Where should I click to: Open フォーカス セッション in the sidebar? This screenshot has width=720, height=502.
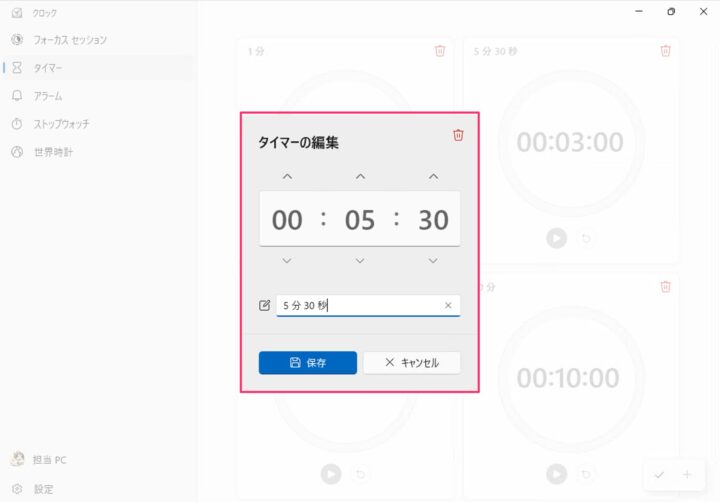(x=70, y=40)
